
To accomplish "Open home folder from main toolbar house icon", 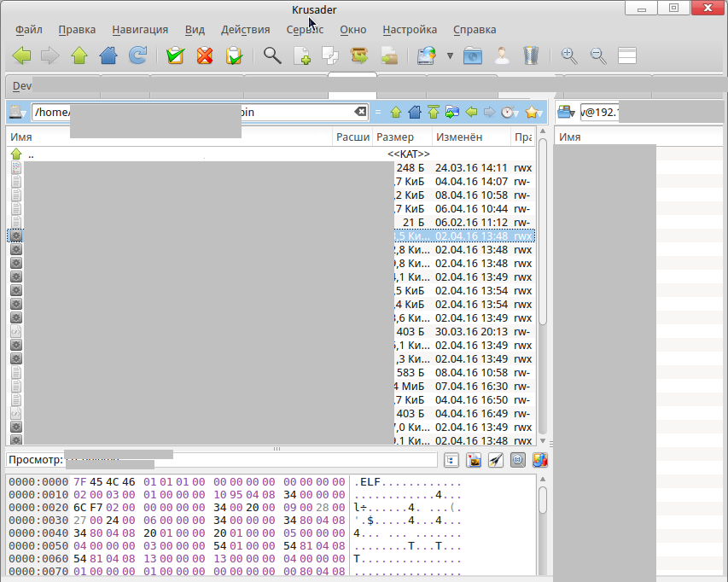I will coord(108,55).
